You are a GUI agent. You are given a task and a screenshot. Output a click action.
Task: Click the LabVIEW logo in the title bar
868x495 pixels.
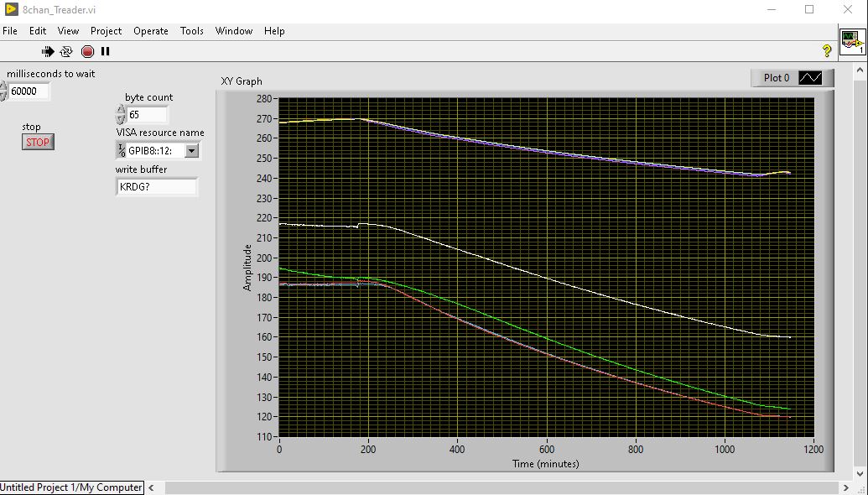click(x=11, y=9)
